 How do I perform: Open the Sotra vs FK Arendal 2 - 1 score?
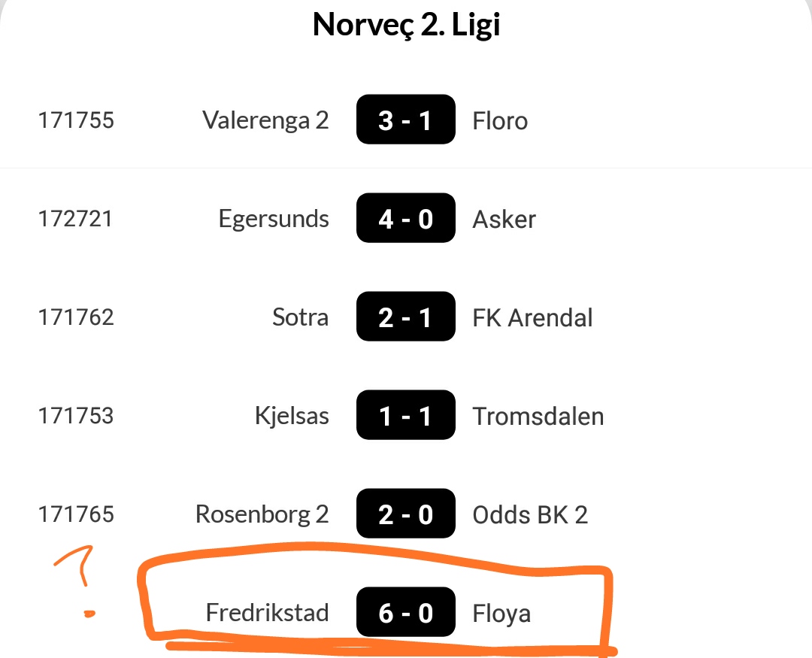click(x=405, y=316)
